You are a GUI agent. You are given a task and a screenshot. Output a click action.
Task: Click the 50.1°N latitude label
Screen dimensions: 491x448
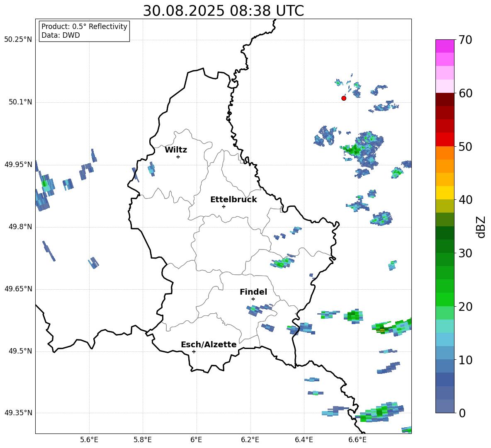(20, 102)
